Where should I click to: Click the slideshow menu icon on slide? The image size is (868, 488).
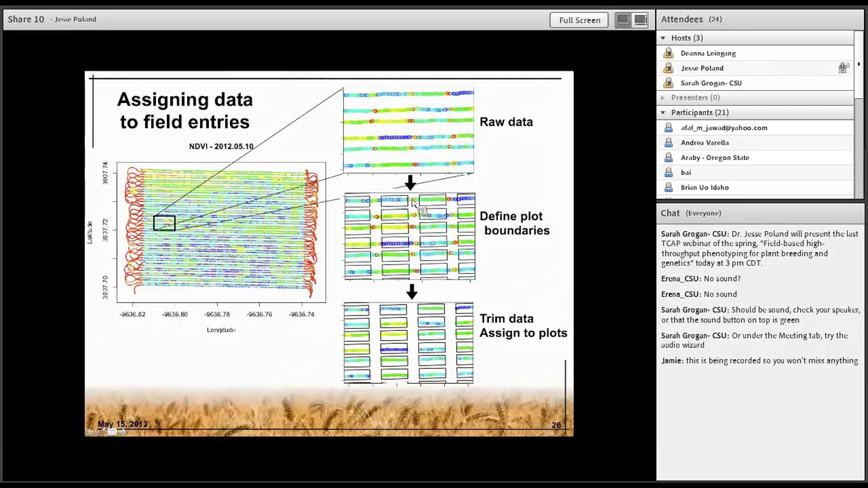(112, 432)
